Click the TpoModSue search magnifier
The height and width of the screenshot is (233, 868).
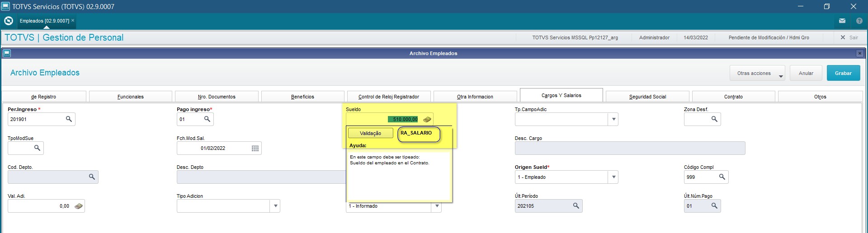37,148
